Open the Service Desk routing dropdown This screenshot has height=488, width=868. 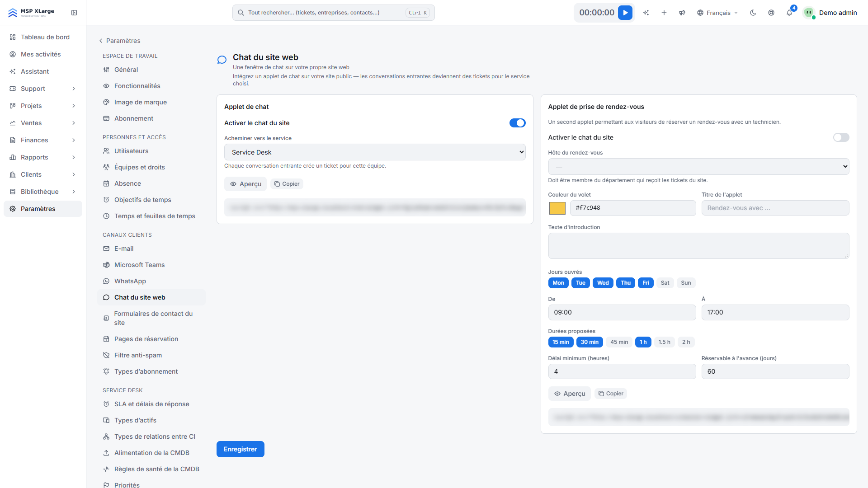[375, 152]
